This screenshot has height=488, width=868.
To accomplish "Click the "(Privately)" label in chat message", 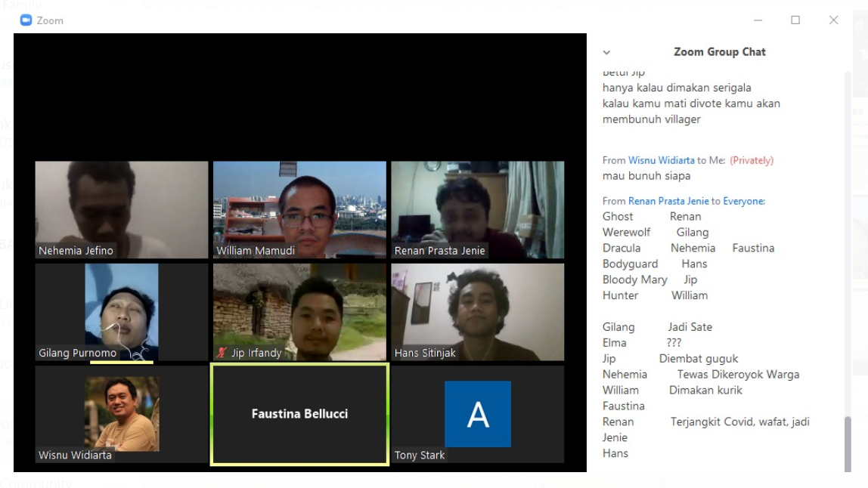I will [x=751, y=160].
